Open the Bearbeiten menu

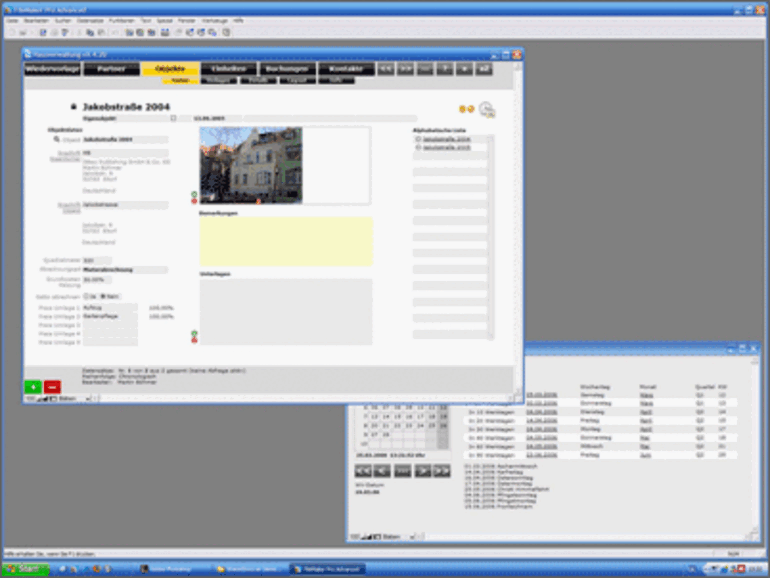coord(36,21)
